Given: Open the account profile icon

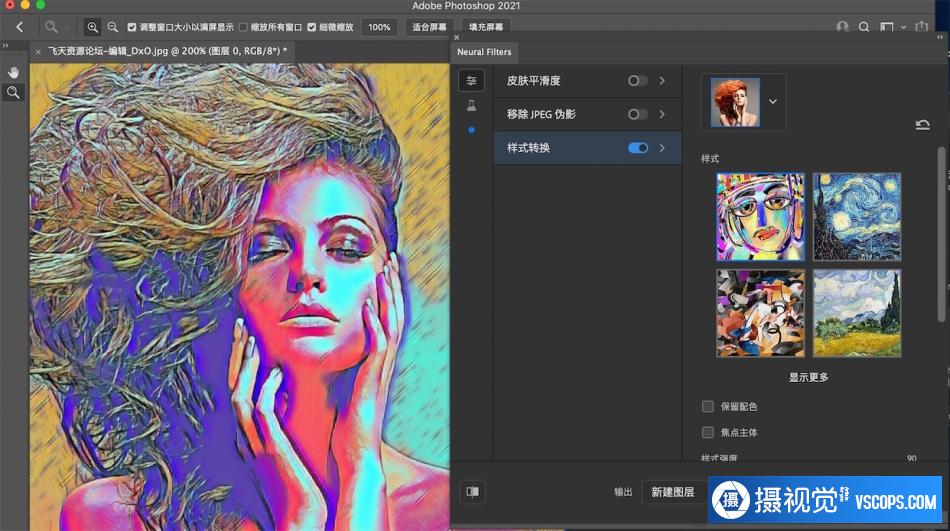Looking at the screenshot, I should (842, 27).
